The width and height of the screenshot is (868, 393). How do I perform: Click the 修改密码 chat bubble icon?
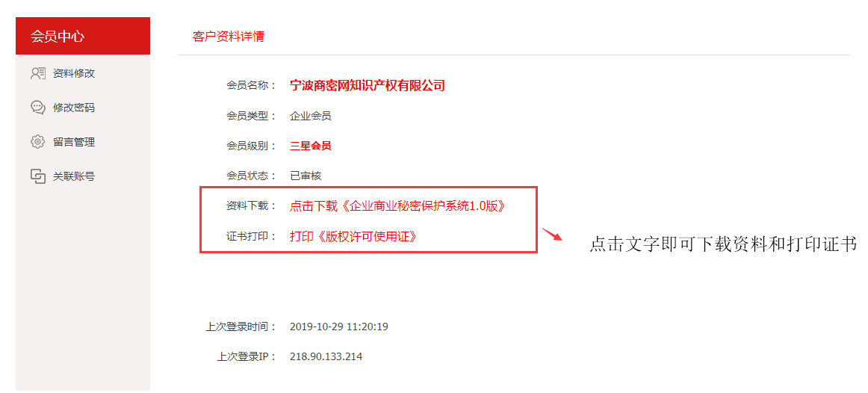[x=37, y=108]
